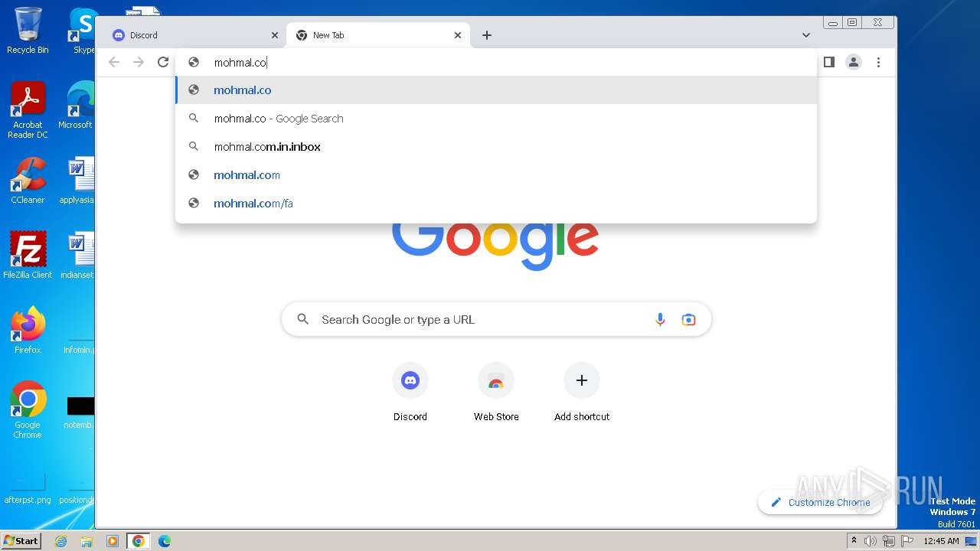
Task: Click the network tray icon
Action: (x=889, y=541)
